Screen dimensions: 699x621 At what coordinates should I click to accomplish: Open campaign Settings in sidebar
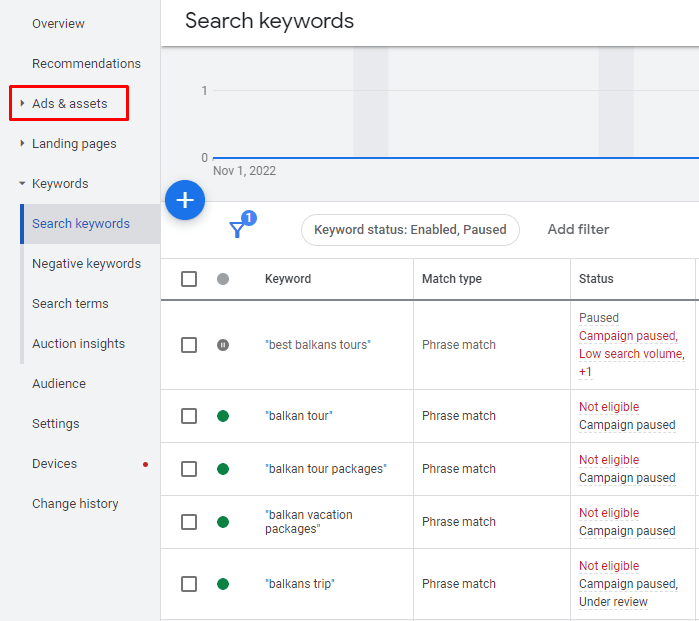(x=56, y=424)
